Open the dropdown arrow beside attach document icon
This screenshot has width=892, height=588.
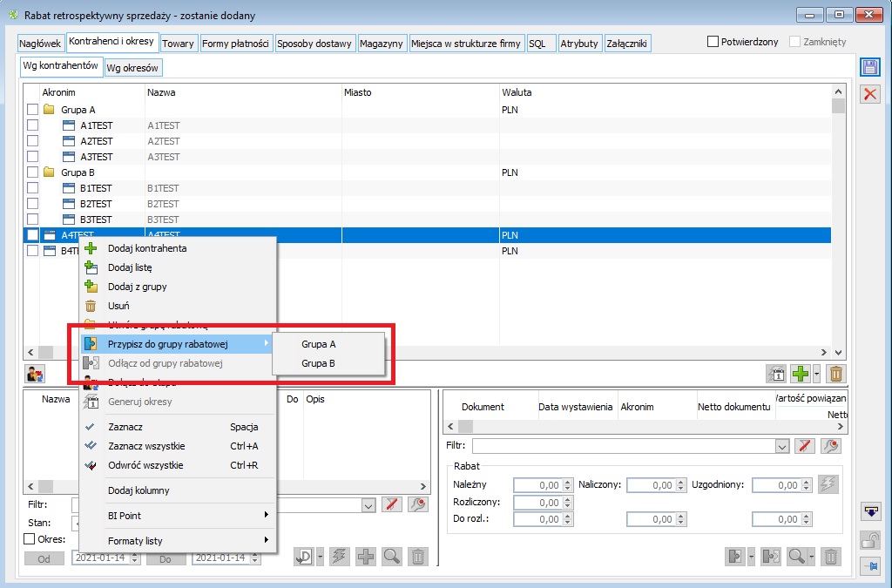pyautogui.click(x=751, y=556)
